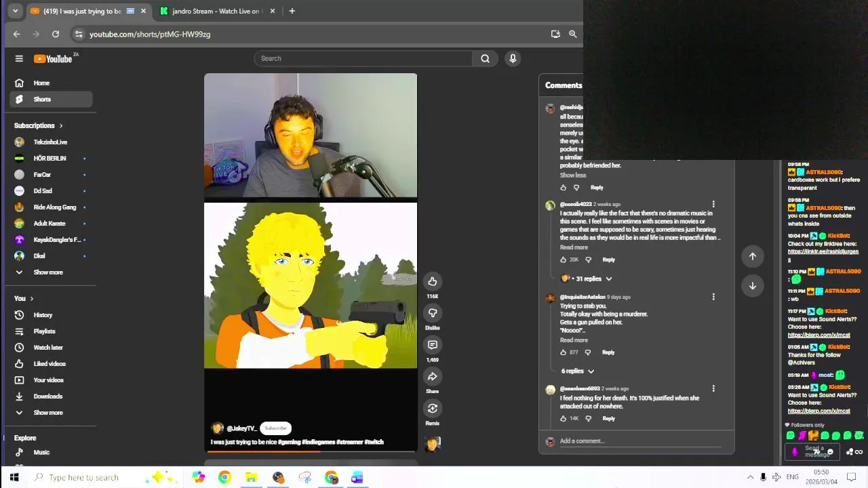868x488 pixels.
Task: Open Windows Start menu
Action: [x=14, y=477]
